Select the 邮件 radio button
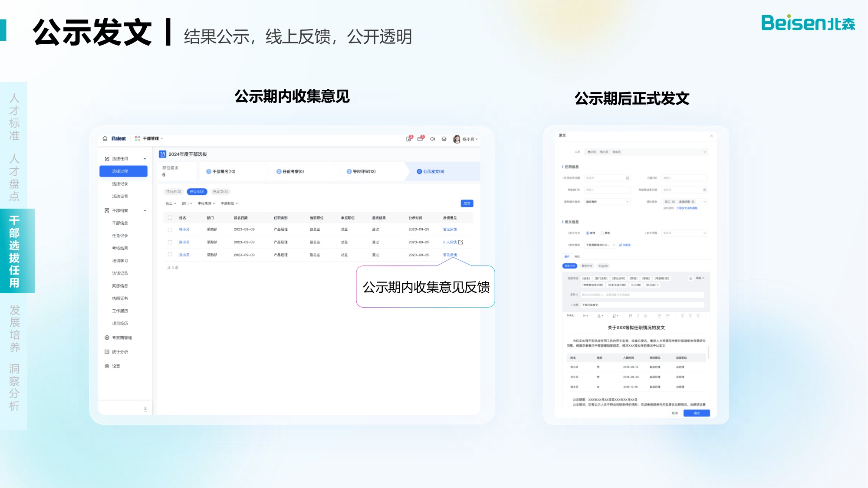 click(588, 233)
